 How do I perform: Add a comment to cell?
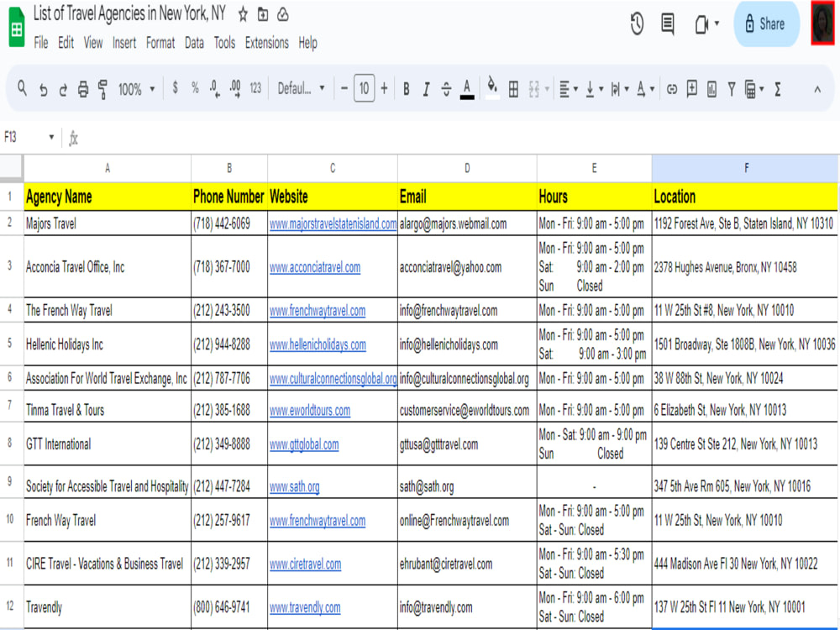click(x=692, y=89)
